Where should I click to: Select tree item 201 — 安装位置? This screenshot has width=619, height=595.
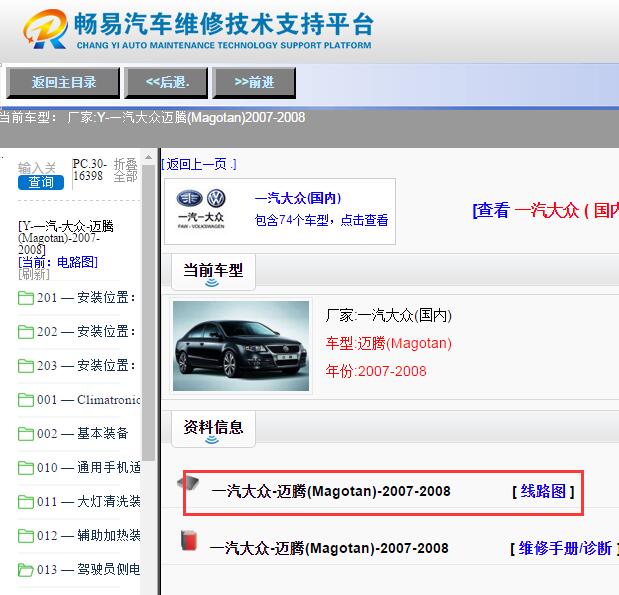coord(86,297)
